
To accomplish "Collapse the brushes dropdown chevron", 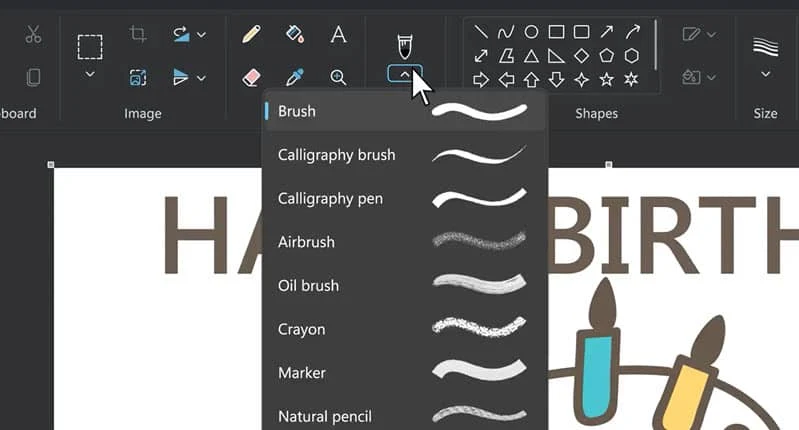I will click(x=405, y=74).
